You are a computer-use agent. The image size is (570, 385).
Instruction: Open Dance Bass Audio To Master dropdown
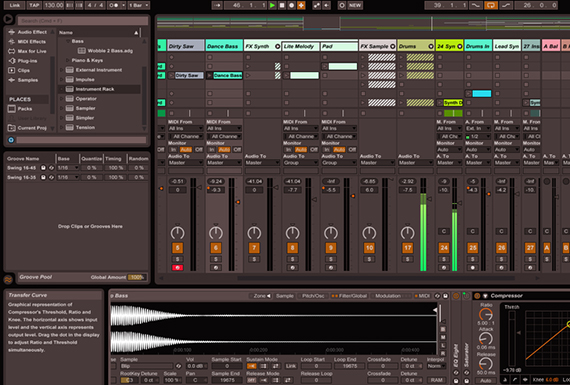point(224,163)
